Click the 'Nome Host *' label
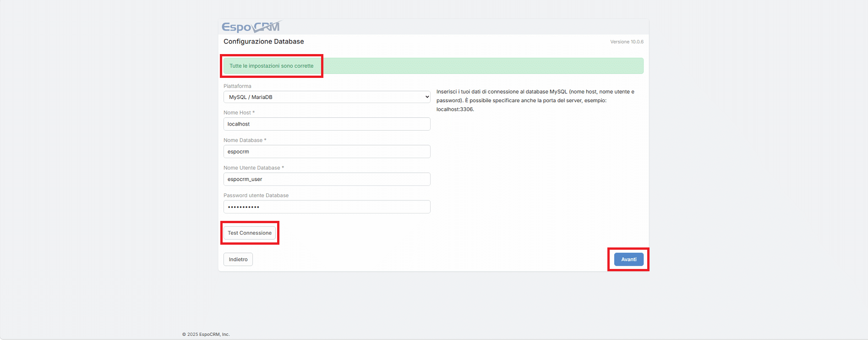The height and width of the screenshot is (340, 868). (x=239, y=113)
